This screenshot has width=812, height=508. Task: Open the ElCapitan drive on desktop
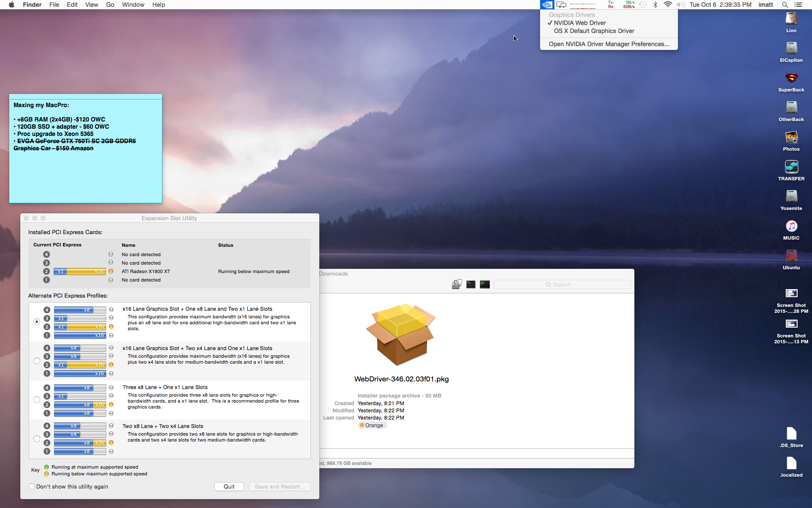click(x=791, y=49)
